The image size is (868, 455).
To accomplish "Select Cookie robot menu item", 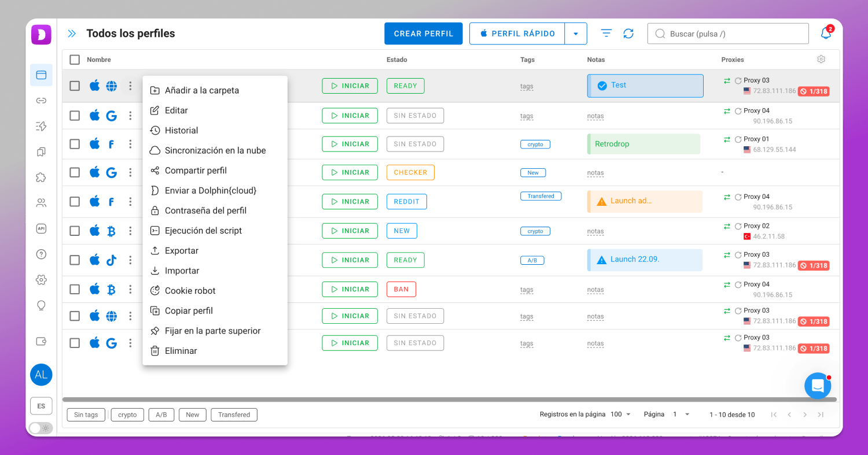I will click(x=215, y=291).
